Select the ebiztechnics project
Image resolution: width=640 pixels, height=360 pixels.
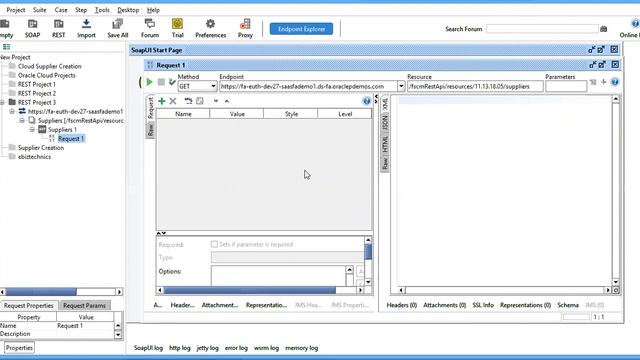[34, 157]
